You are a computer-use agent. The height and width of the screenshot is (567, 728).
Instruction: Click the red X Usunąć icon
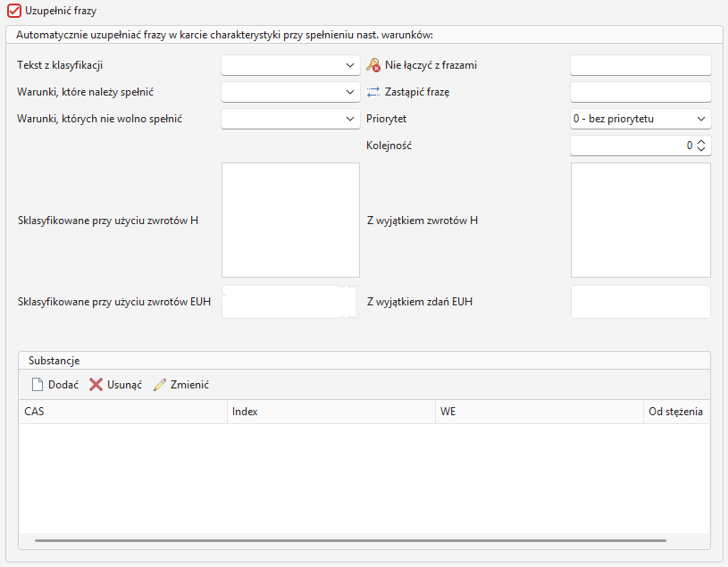pos(96,385)
